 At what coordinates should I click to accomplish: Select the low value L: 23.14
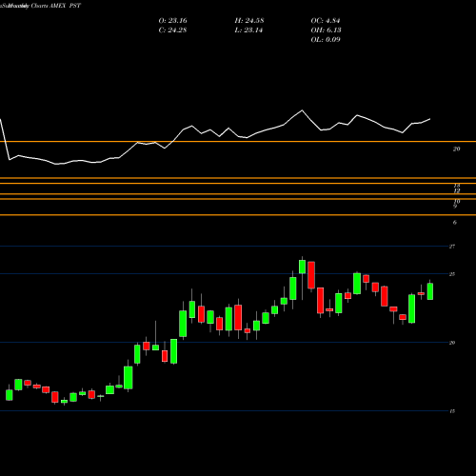click(x=248, y=30)
